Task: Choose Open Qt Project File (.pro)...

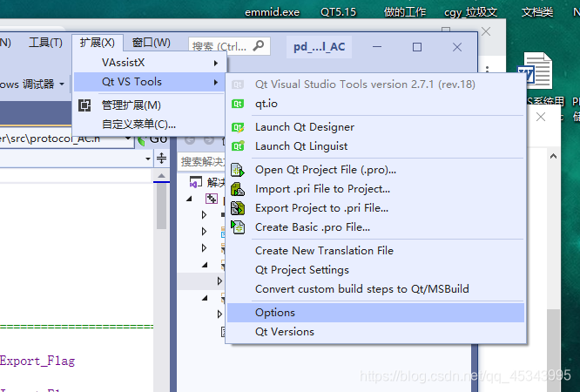Action: tap(375, 170)
